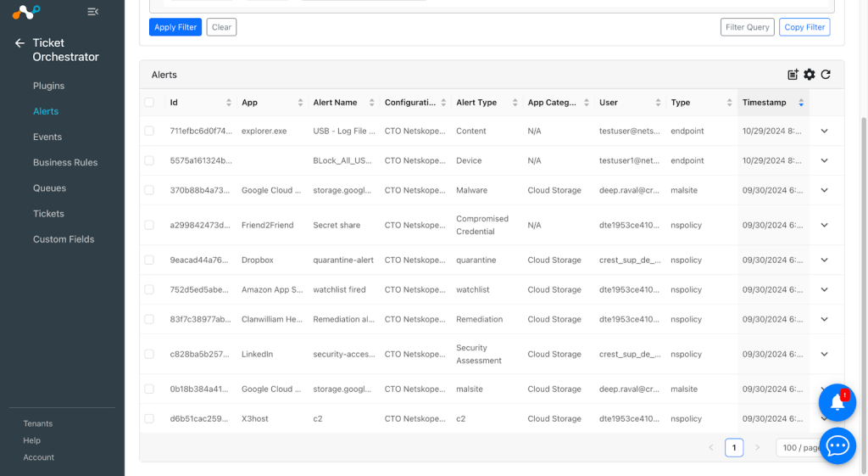The width and height of the screenshot is (868, 476).
Task: Expand the BLock_All_US alert details
Action: 824,160
